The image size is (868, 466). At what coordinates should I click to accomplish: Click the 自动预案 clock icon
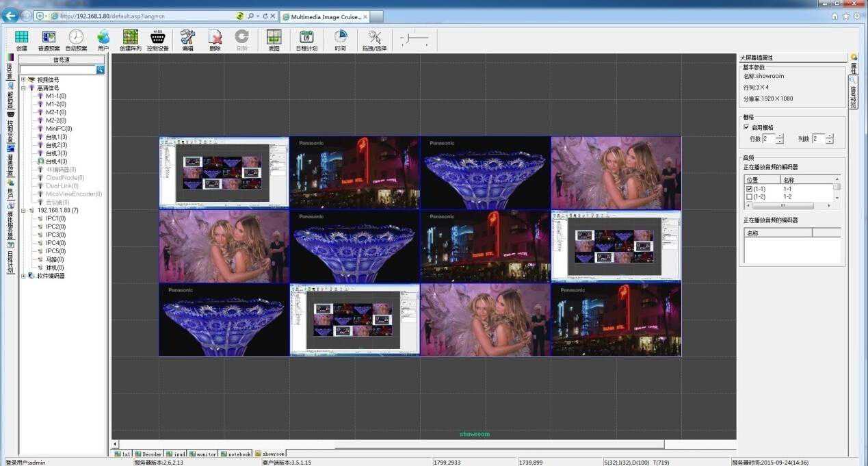tap(76, 38)
